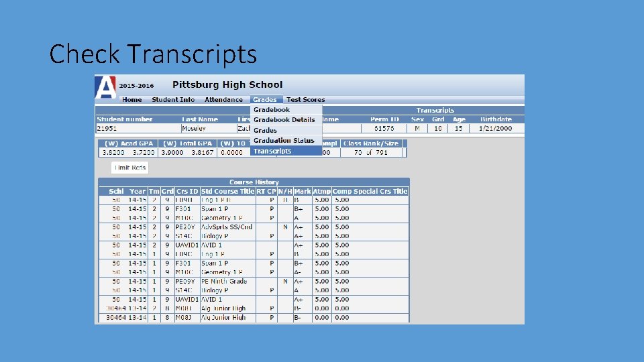Select Gradebook Details from dropdown
Screen dimensions: 644x362
(x=286, y=120)
